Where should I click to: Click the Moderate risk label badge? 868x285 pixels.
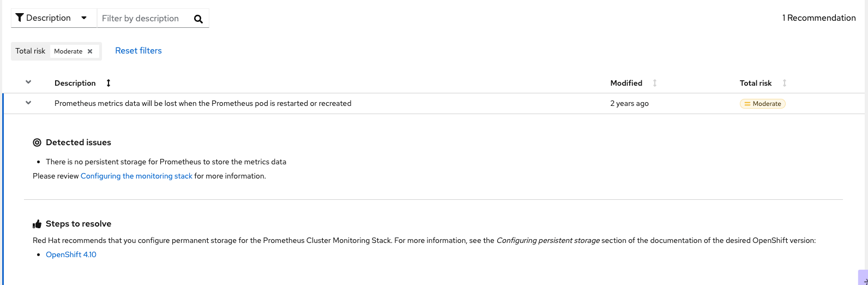[762, 104]
